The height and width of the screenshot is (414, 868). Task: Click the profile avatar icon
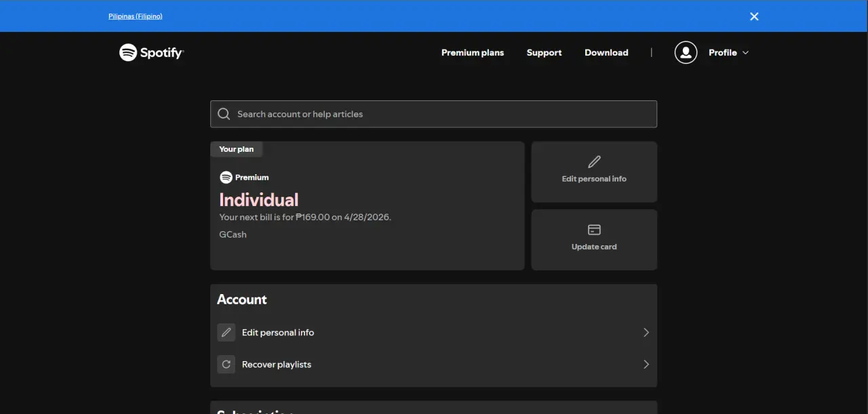(686, 52)
